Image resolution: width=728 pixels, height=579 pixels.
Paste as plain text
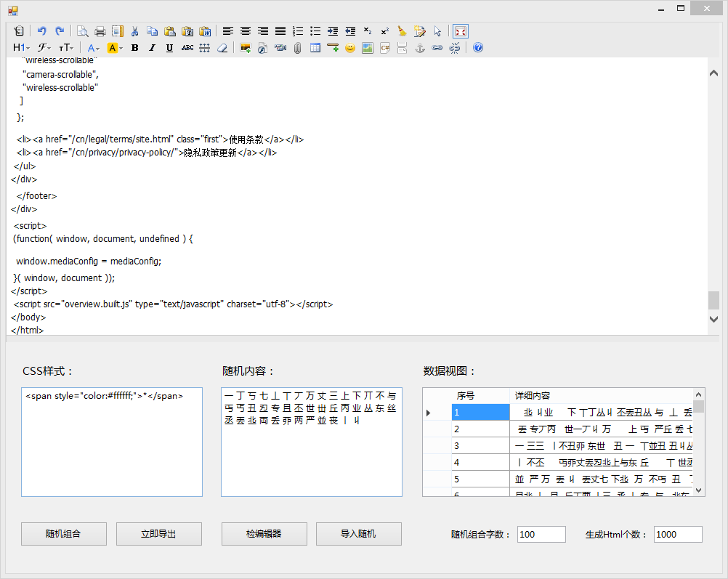(187, 31)
